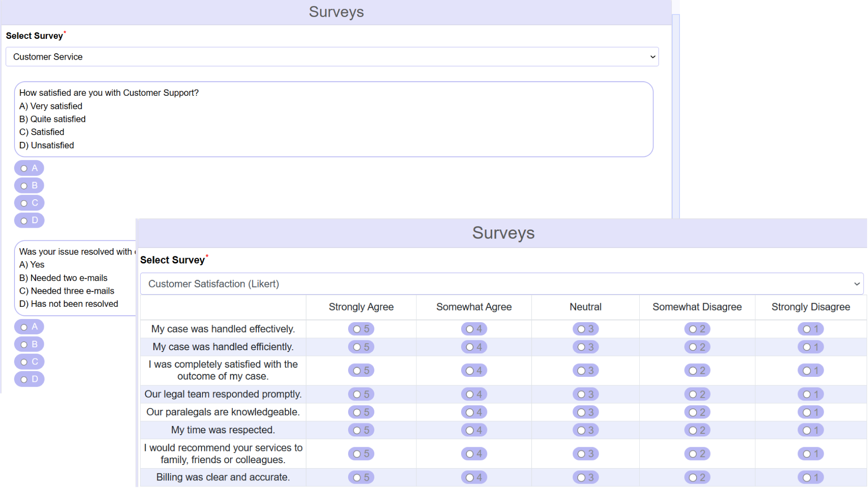
Task: Mark Strongly Agree for 'My case was handled effectively'
Action: [361, 328]
